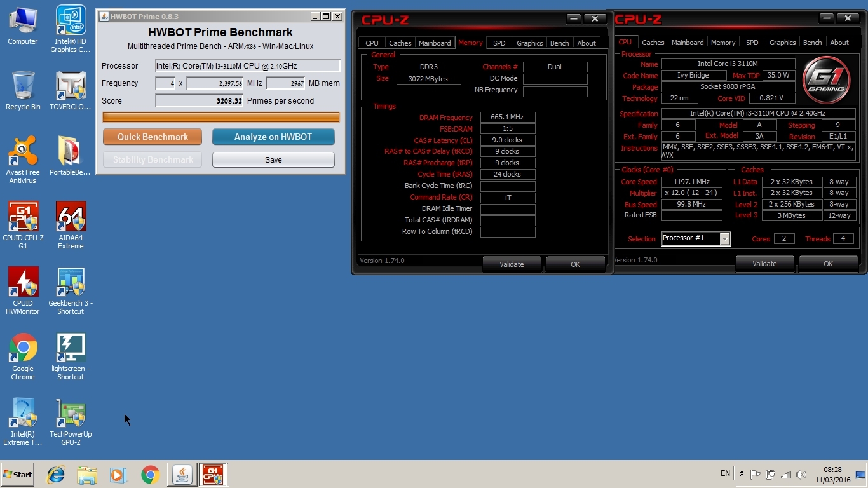Open the Recycle Bin
Image resolution: width=868 pixels, height=488 pixels.
coord(23,91)
